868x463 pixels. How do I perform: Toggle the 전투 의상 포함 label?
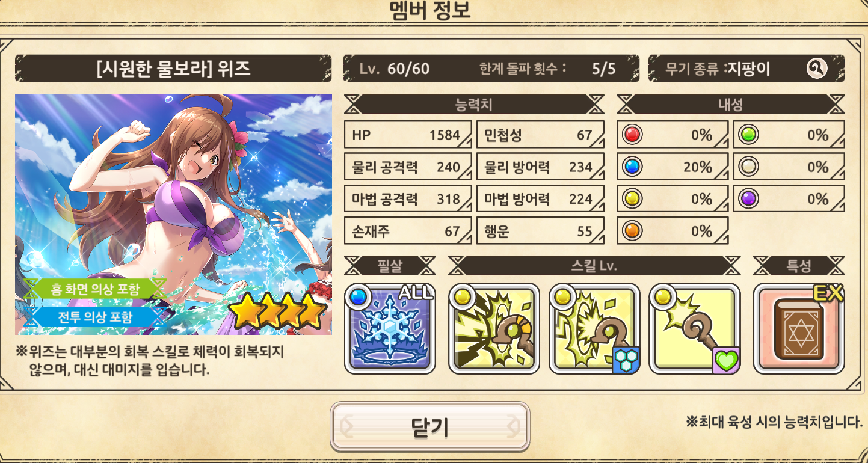coord(93,316)
